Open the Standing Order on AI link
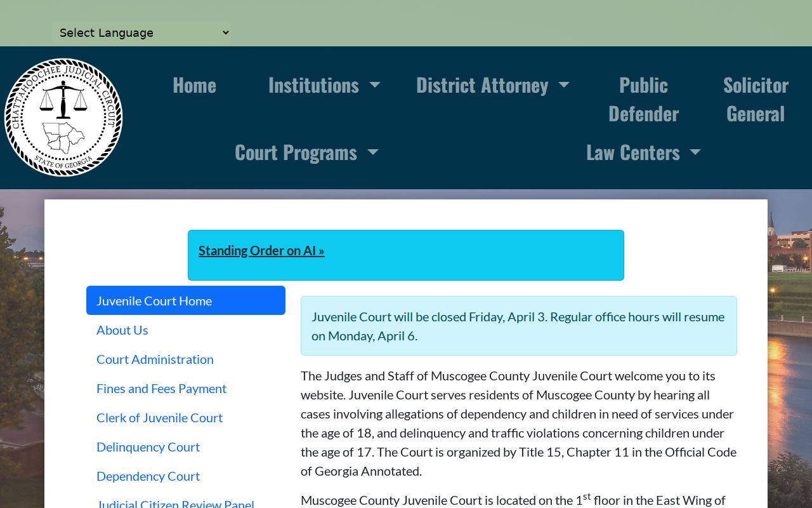The height and width of the screenshot is (508, 812). click(x=261, y=250)
